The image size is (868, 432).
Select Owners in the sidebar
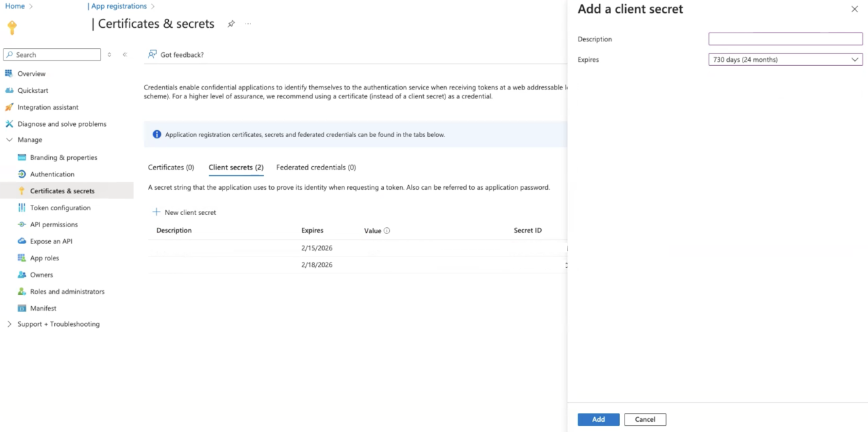click(x=41, y=275)
